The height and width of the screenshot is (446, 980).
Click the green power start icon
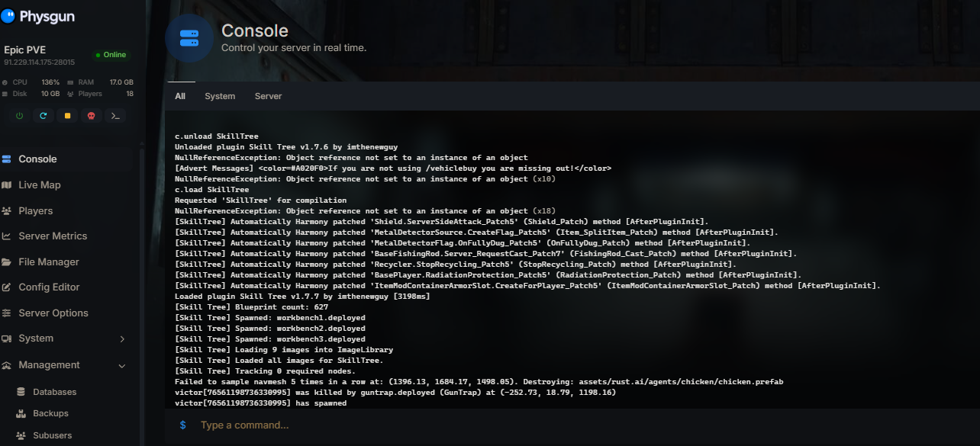pos(19,116)
